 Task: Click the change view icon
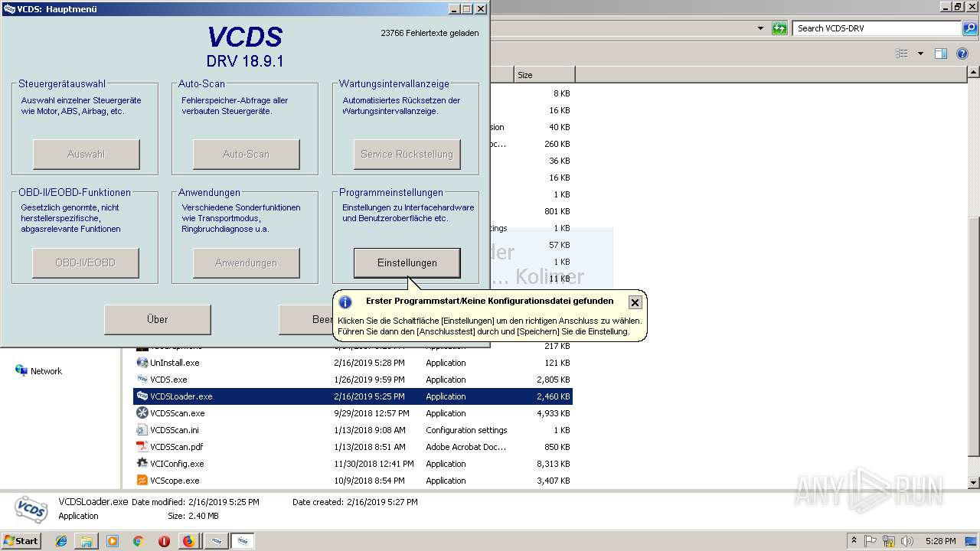tap(902, 54)
